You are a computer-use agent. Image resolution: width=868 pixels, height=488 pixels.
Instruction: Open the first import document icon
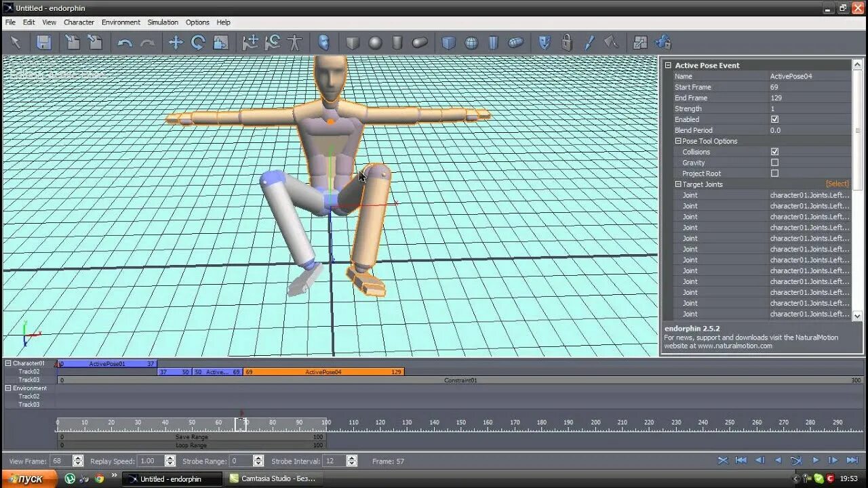[73, 43]
